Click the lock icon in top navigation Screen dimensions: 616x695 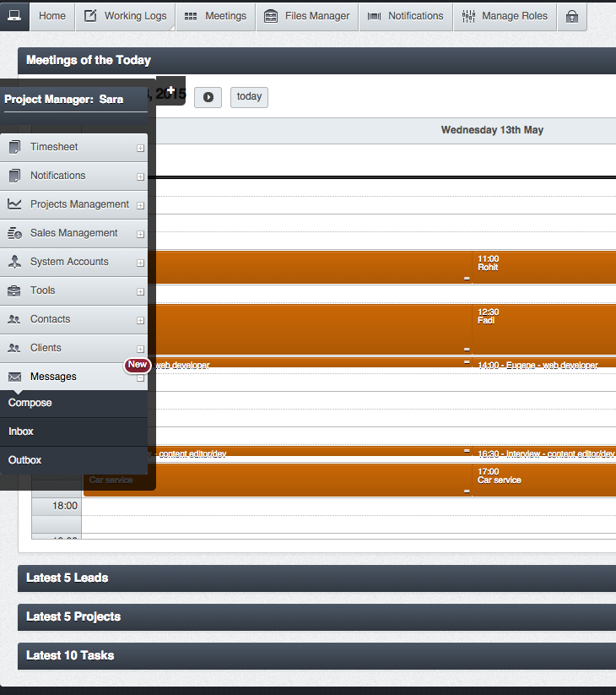572,16
